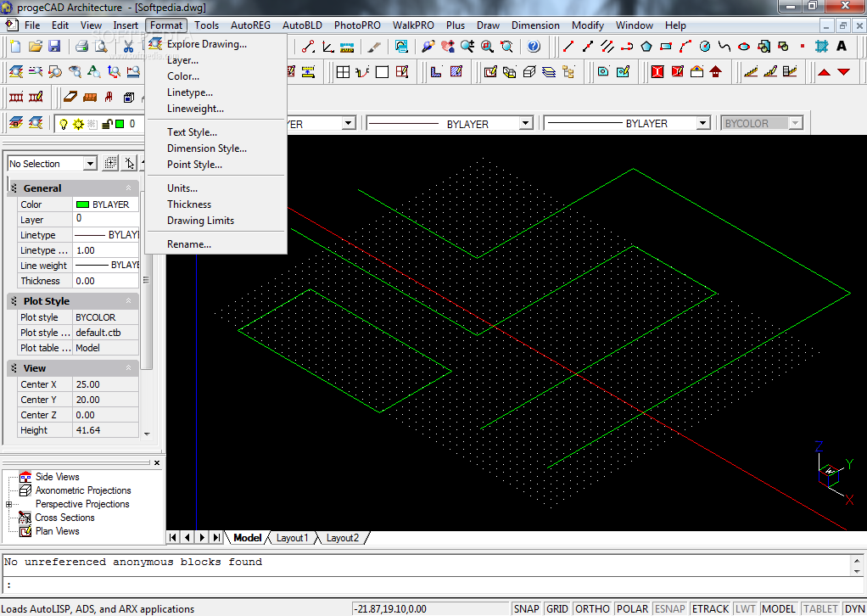Toggle layer lock padlock icon

pyautogui.click(x=107, y=124)
